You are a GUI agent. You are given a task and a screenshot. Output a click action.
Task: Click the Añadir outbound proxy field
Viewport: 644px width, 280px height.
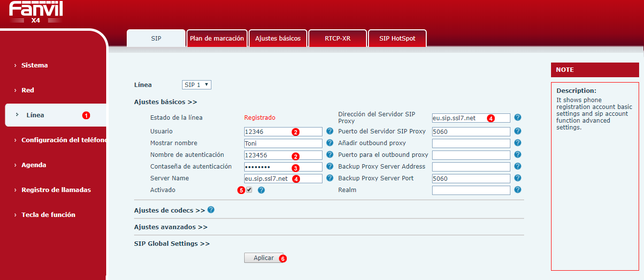pyautogui.click(x=471, y=143)
